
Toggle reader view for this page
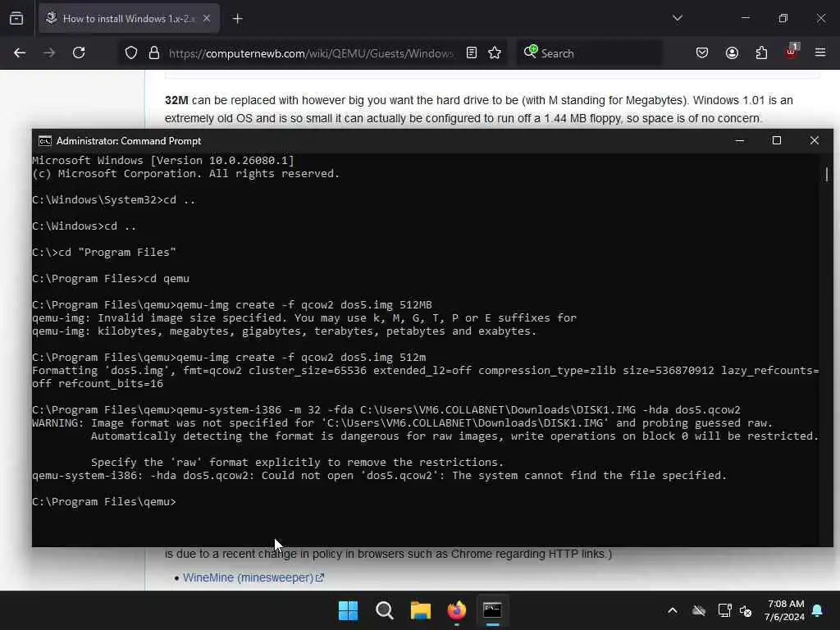[x=472, y=53]
